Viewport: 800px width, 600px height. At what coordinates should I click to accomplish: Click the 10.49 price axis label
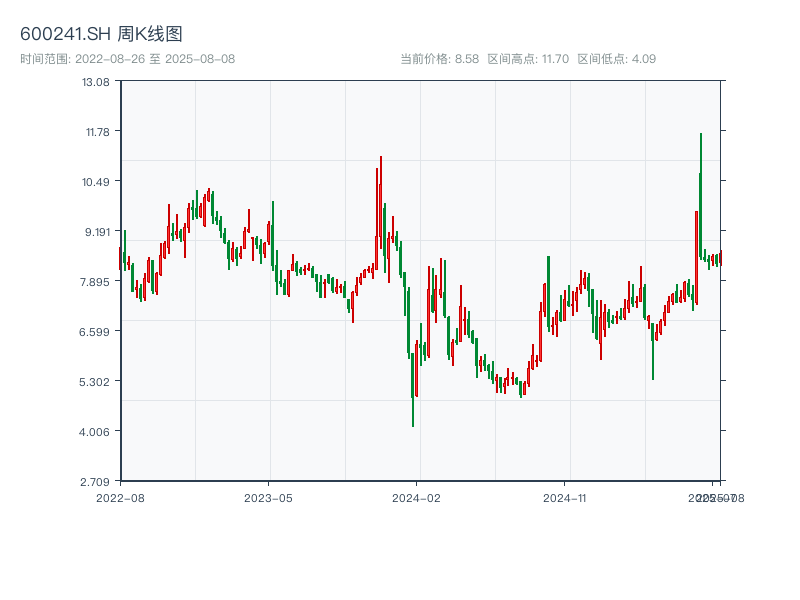(96, 181)
